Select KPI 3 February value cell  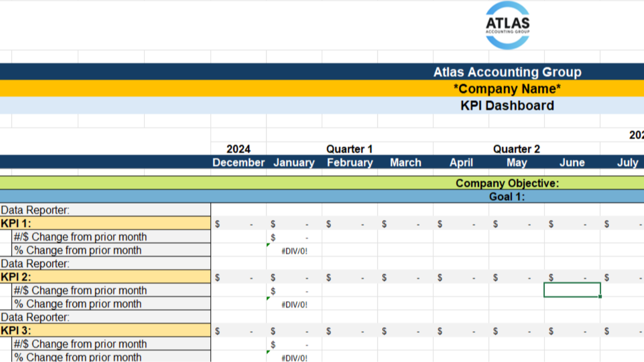(x=350, y=331)
